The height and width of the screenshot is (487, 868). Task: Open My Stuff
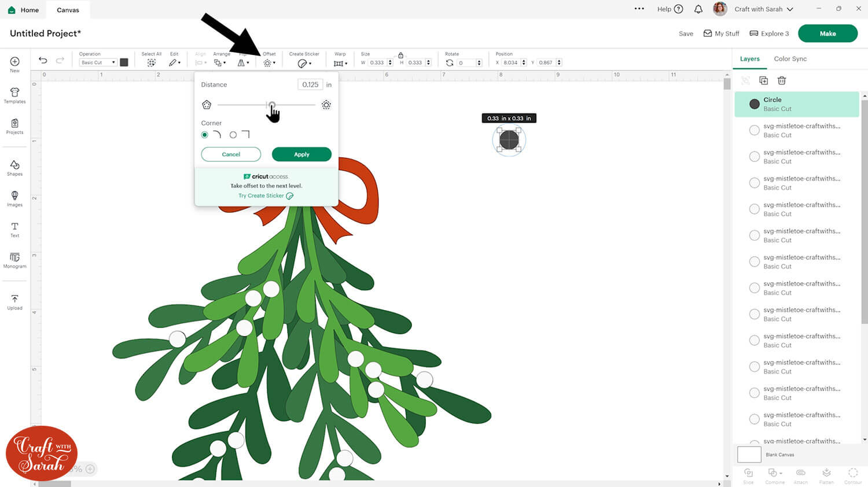click(x=721, y=34)
